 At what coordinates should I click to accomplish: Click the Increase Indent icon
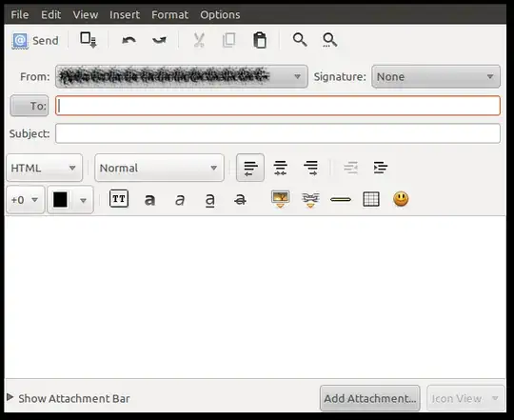380,168
